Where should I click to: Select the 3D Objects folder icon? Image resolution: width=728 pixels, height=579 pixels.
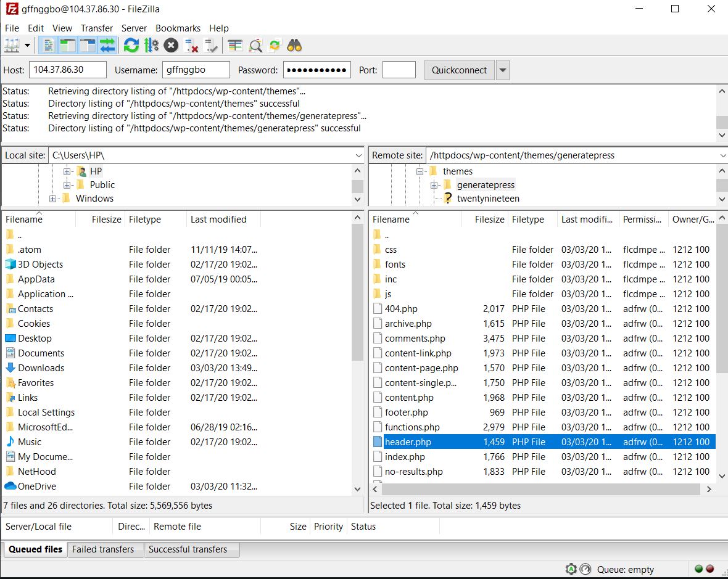coord(10,264)
